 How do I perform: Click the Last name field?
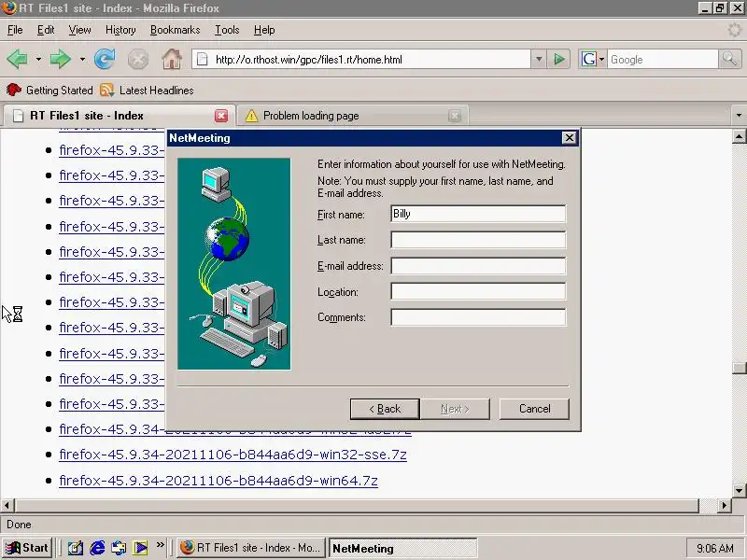point(478,240)
